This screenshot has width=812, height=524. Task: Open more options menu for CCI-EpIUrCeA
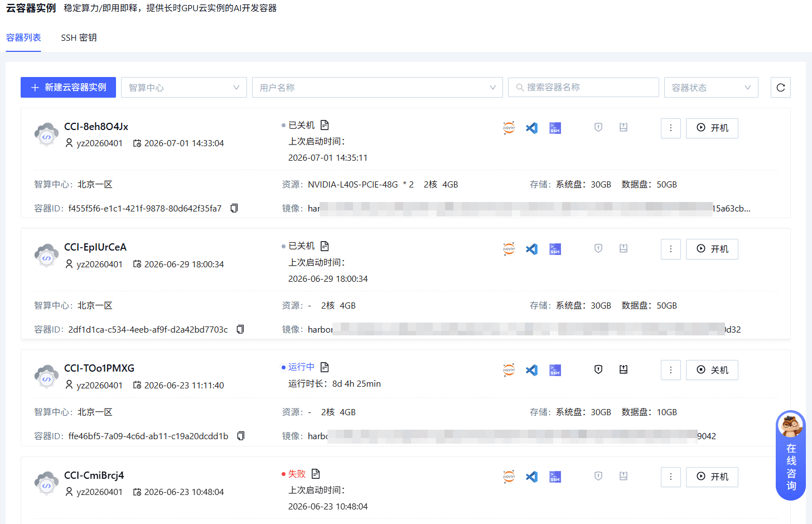671,249
